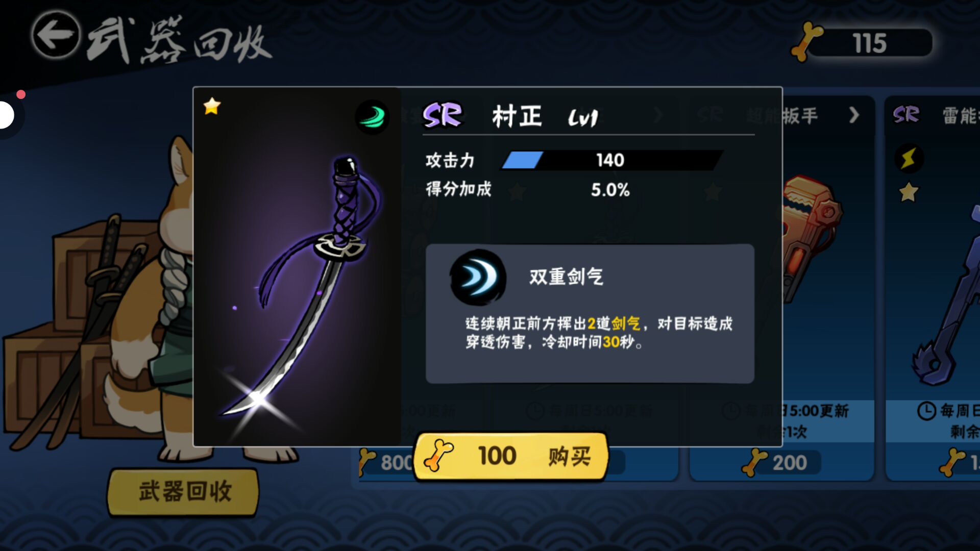Open the 武器回收 button below the shopkeeper
Viewport: 980px width, 551px height.
(x=184, y=492)
